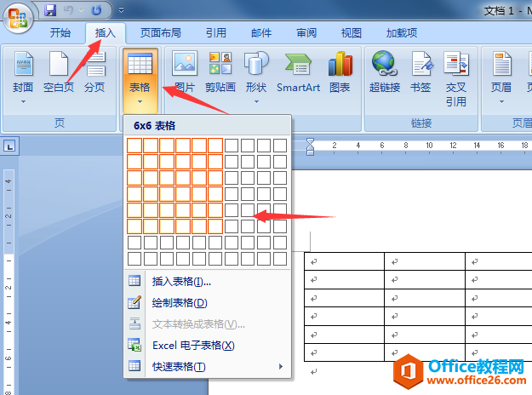
Task: Click the Excel spreadsheet menu icon
Action: coord(134,345)
